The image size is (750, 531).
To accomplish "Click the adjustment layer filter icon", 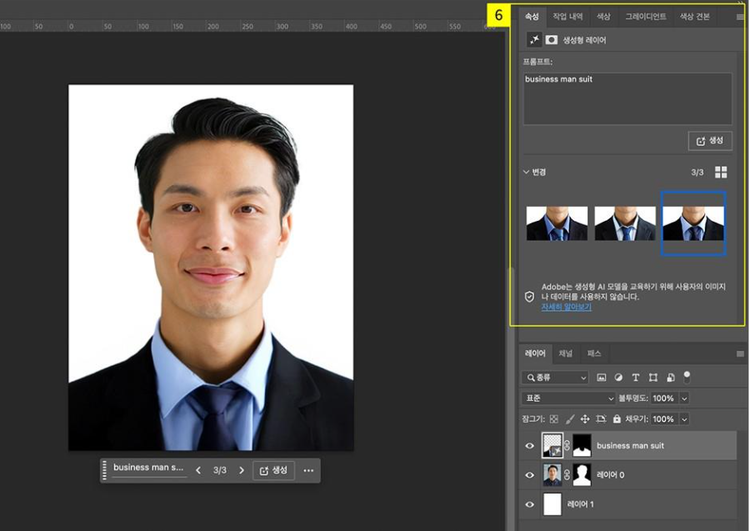I will point(618,378).
